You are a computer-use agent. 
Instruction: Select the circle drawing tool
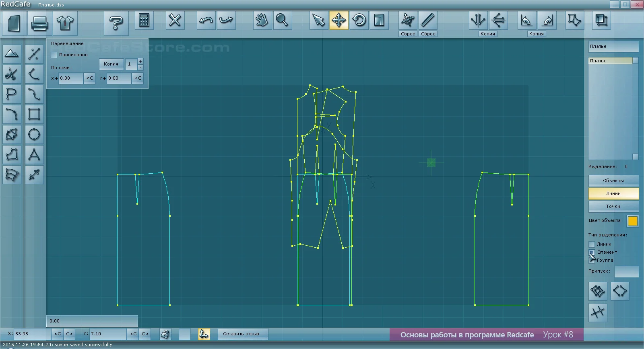tap(34, 134)
